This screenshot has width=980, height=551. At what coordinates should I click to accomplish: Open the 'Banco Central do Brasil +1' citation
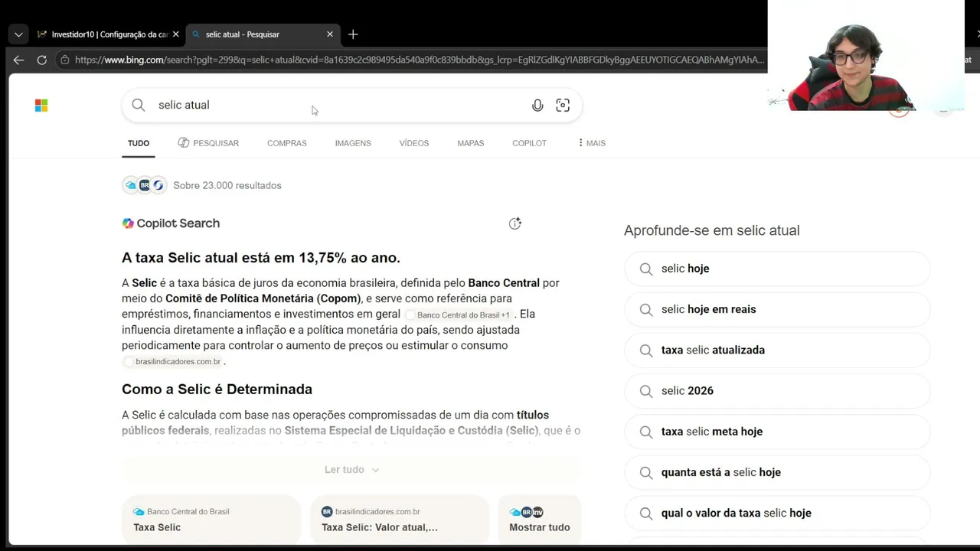coord(458,315)
